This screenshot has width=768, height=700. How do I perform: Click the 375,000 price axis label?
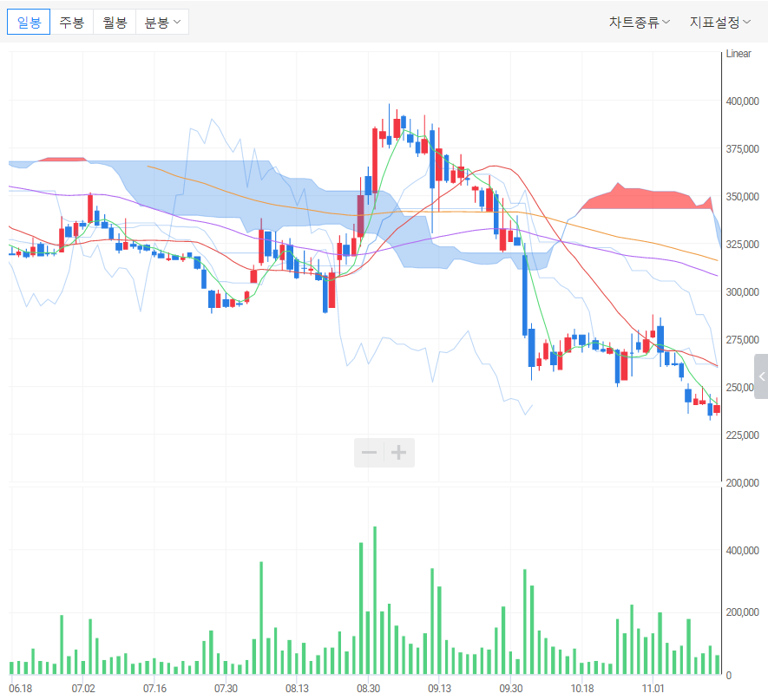[742, 149]
